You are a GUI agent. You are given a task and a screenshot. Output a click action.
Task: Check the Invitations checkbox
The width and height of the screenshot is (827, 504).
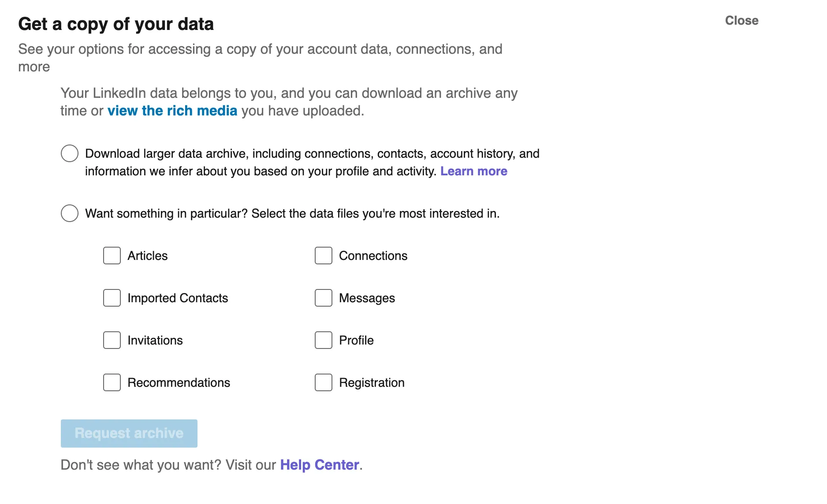(x=112, y=340)
